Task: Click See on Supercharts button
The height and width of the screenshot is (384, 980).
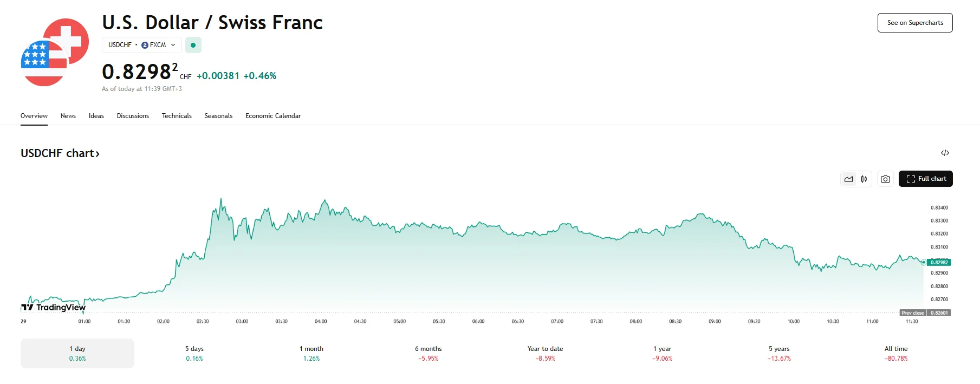Action: 914,23
